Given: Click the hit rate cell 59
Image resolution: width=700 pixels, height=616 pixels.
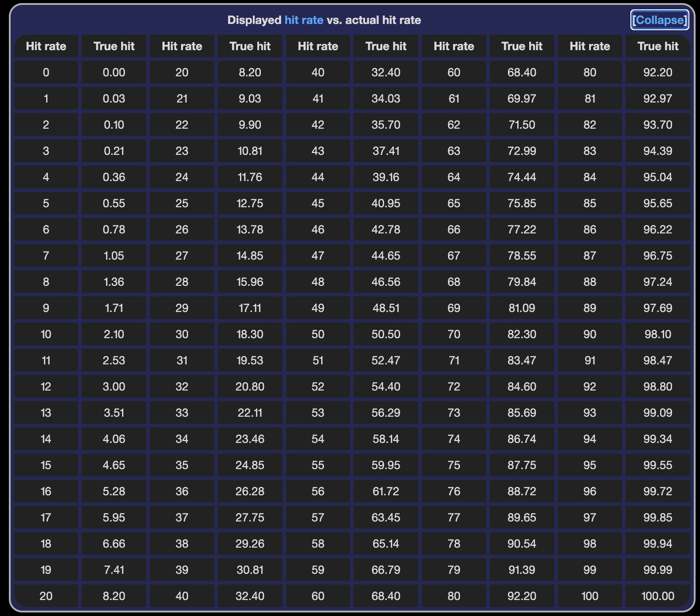Looking at the screenshot, I should pyautogui.click(x=318, y=570).
